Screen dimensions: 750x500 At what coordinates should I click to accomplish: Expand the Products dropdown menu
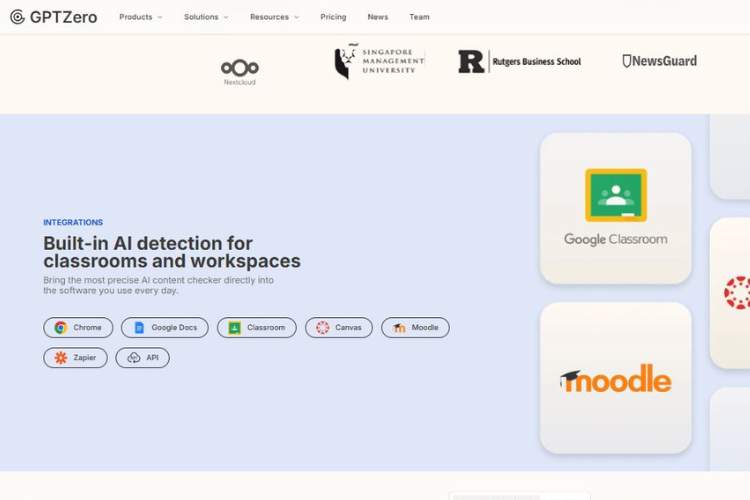point(140,17)
